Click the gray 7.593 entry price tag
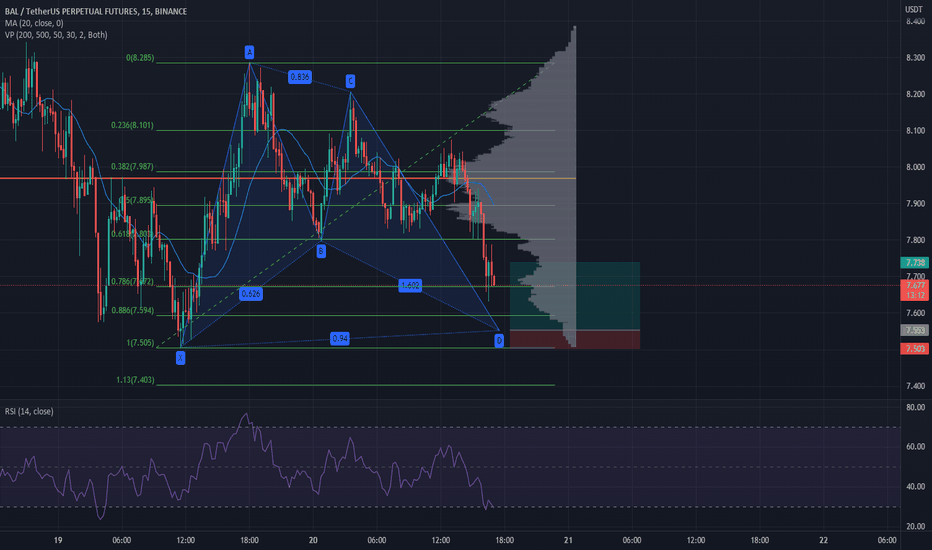This screenshot has width=932, height=550. point(914,331)
